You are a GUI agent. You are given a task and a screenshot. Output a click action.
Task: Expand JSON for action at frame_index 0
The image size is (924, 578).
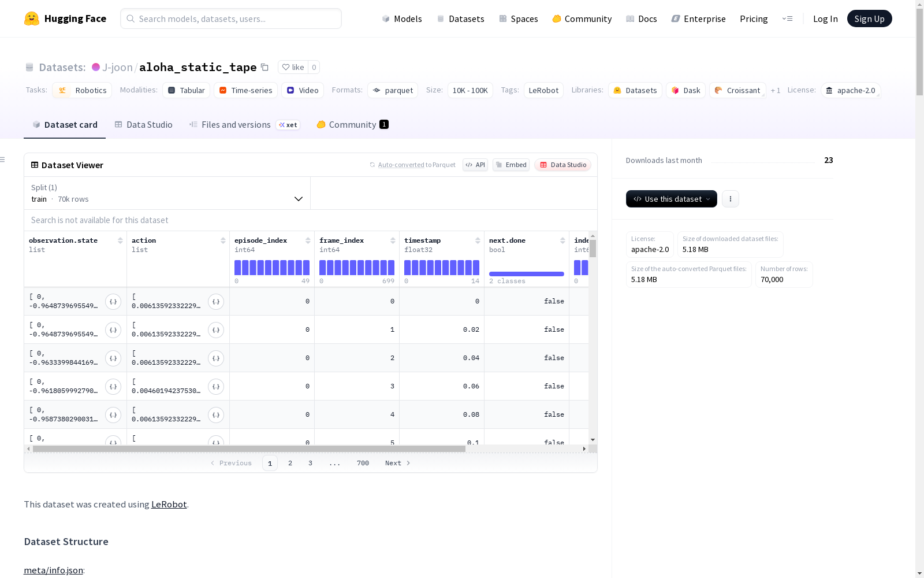click(216, 302)
